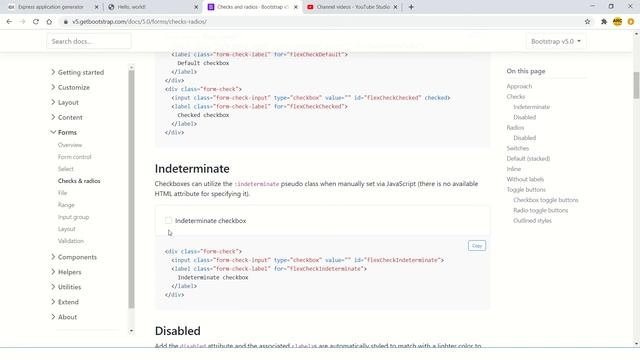Open the Range forms page
The image size is (640, 360).
[x=66, y=205]
